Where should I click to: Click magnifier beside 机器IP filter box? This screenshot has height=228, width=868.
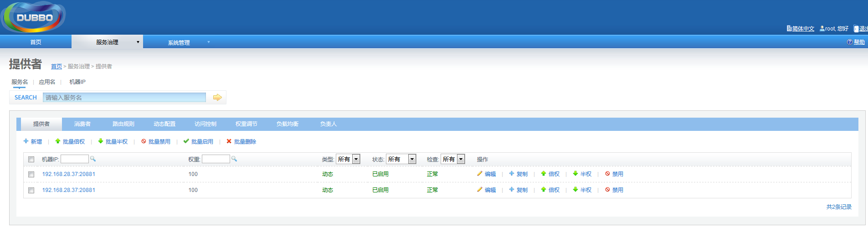(93, 159)
